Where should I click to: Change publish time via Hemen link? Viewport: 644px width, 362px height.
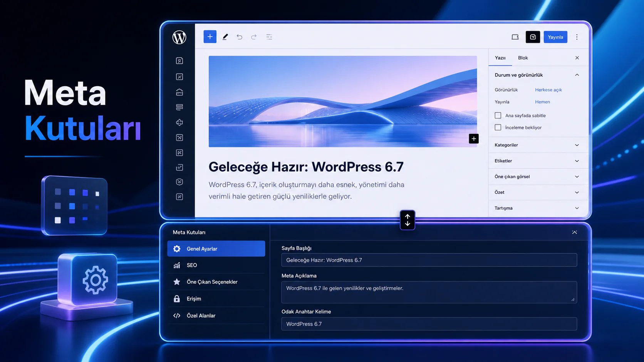point(542,102)
